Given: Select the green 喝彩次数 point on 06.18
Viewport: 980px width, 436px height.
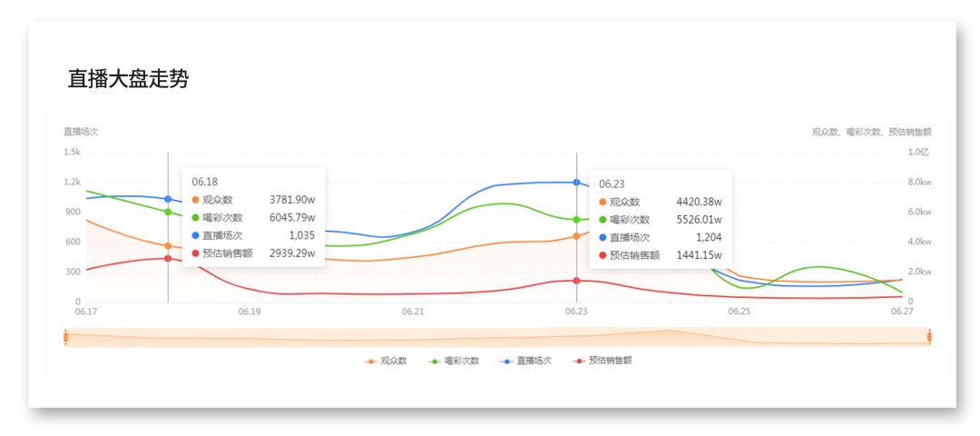Looking at the screenshot, I should pyautogui.click(x=168, y=212).
